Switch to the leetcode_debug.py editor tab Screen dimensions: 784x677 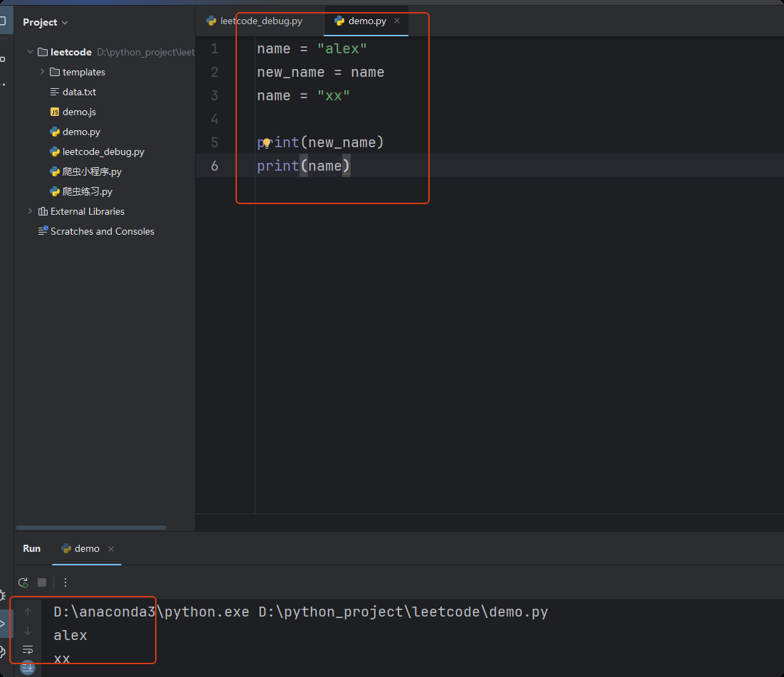pyautogui.click(x=254, y=21)
